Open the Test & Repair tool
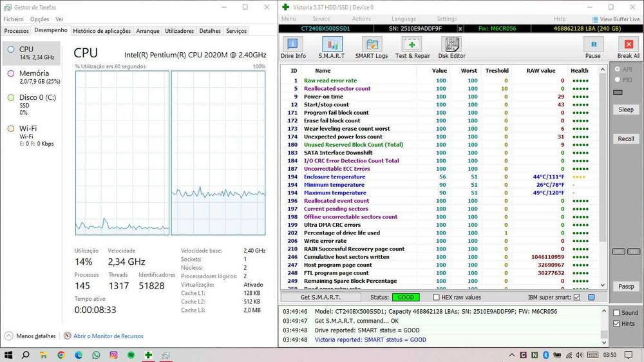Image resolution: width=644 pixels, height=362 pixels. click(412, 48)
